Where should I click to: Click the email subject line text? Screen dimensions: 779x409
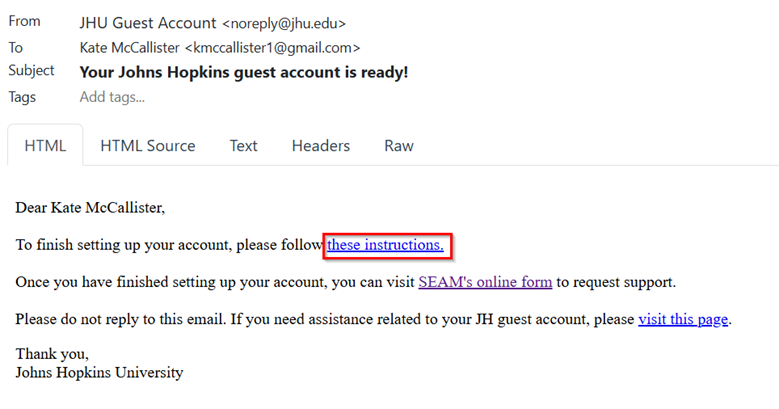(x=244, y=73)
